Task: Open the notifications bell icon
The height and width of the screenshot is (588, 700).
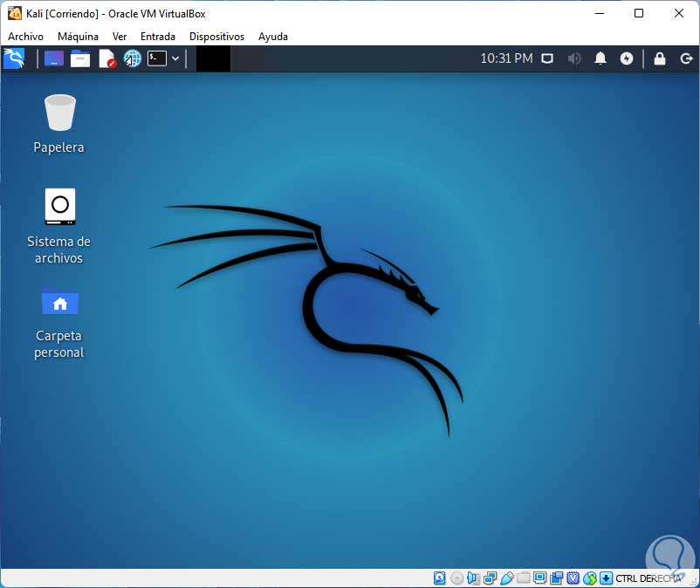Action: click(x=600, y=58)
